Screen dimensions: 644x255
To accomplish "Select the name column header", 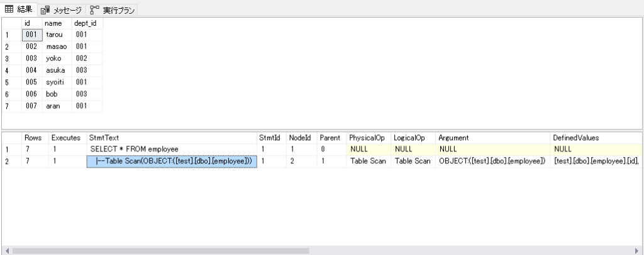I will click(x=57, y=23).
